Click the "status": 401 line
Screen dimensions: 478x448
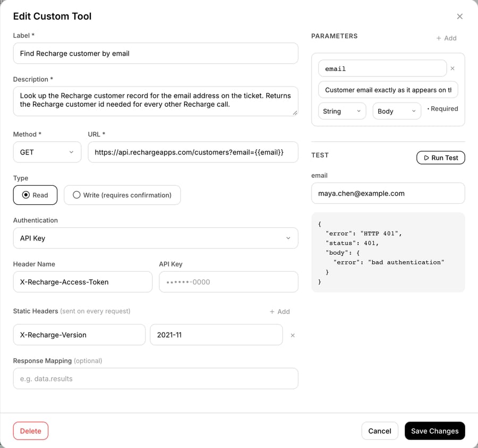(352, 243)
